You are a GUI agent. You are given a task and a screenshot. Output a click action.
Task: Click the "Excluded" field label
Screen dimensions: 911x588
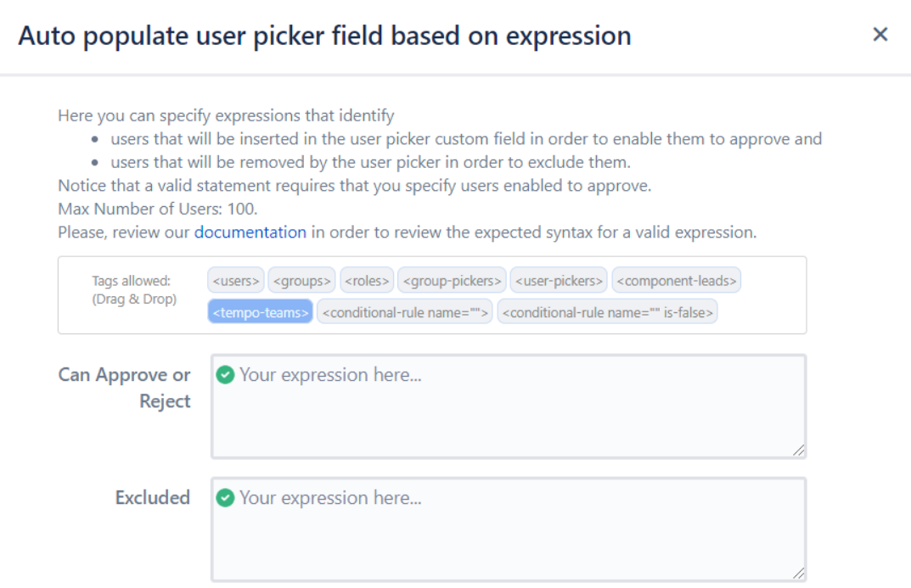tap(153, 498)
